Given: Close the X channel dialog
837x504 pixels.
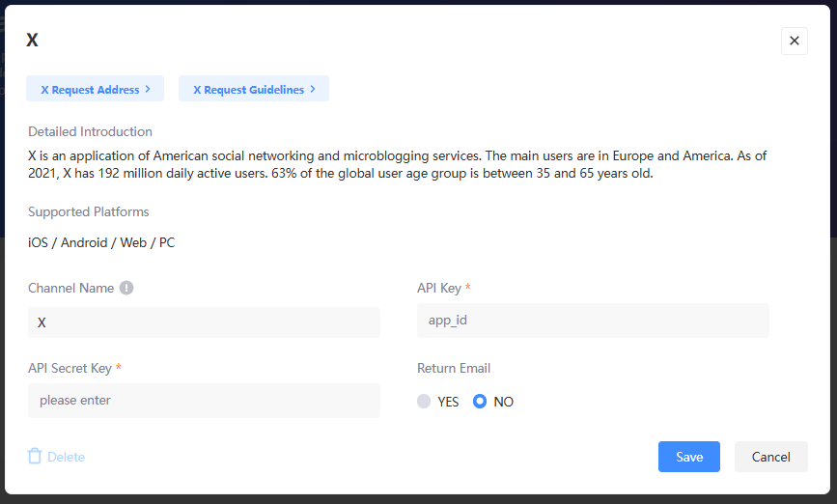Looking at the screenshot, I should coord(794,41).
